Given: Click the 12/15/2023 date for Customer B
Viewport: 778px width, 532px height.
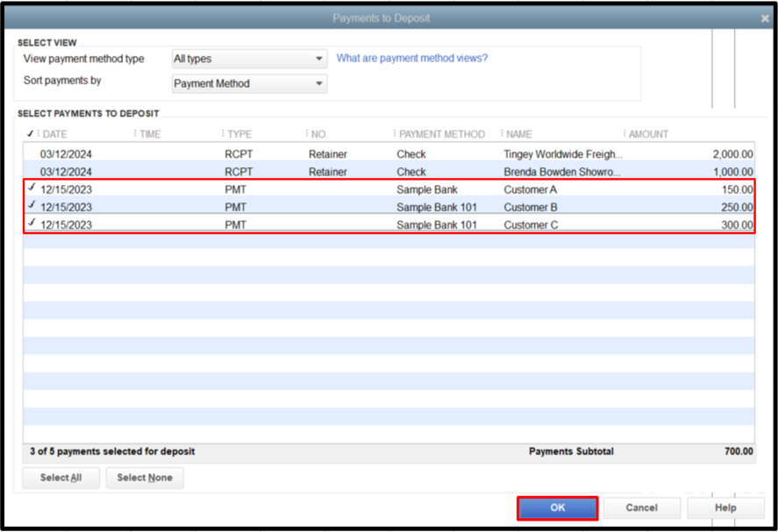Looking at the screenshot, I should tap(66, 207).
